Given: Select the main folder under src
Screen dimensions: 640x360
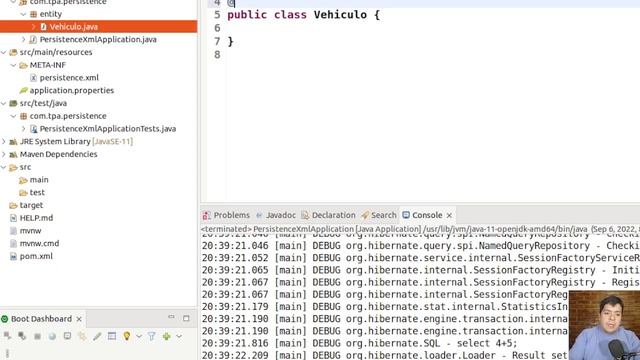Looking at the screenshot, I should click(x=39, y=180).
